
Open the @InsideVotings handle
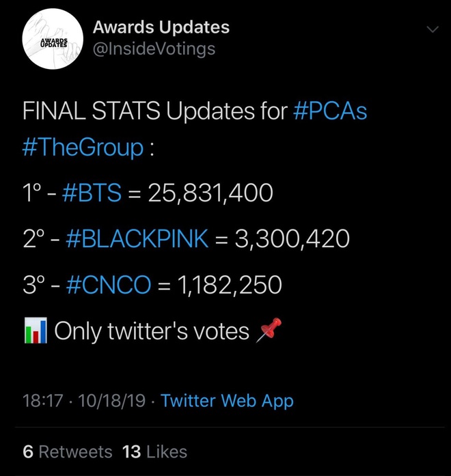(x=154, y=49)
